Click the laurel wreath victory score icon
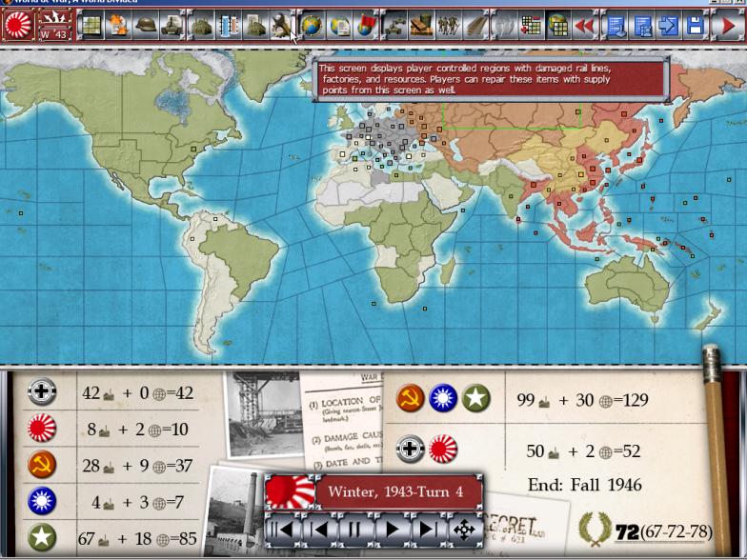This screenshot has height=560, width=747. 595,530
